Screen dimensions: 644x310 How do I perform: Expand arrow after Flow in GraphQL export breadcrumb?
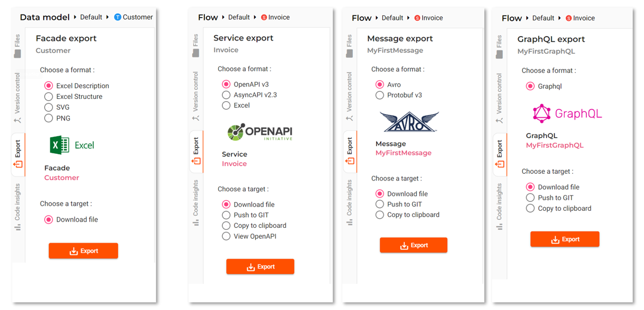[527, 18]
